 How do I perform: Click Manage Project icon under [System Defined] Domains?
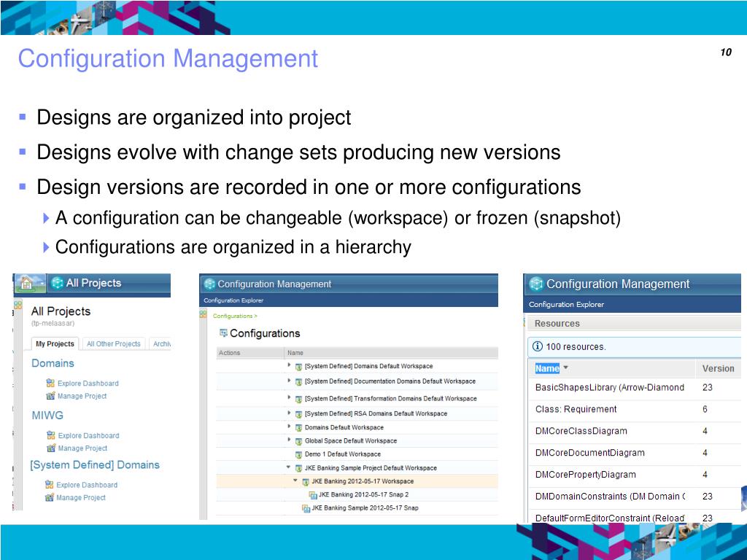point(50,497)
